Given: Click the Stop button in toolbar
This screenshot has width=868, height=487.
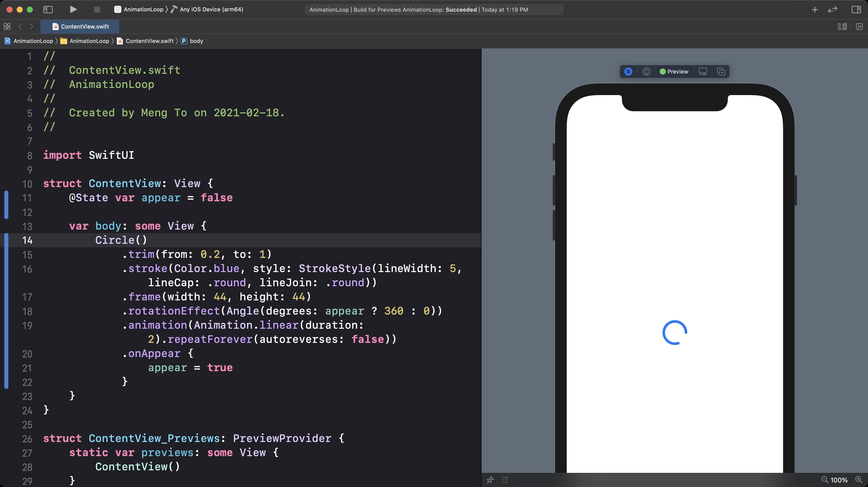Looking at the screenshot, I should click(97, 9).
